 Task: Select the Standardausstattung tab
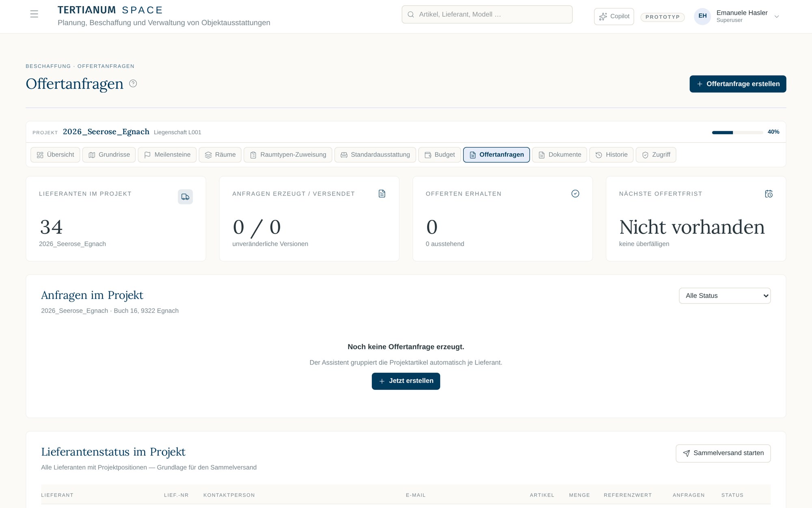[375, 155]
